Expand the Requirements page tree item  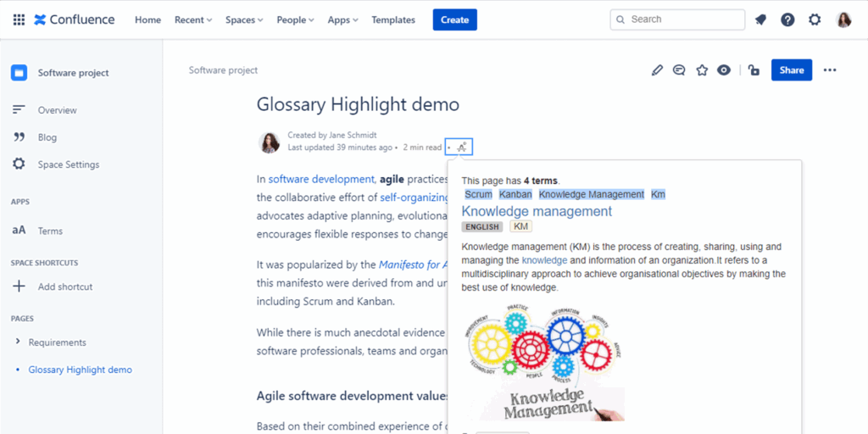(19, 342)
